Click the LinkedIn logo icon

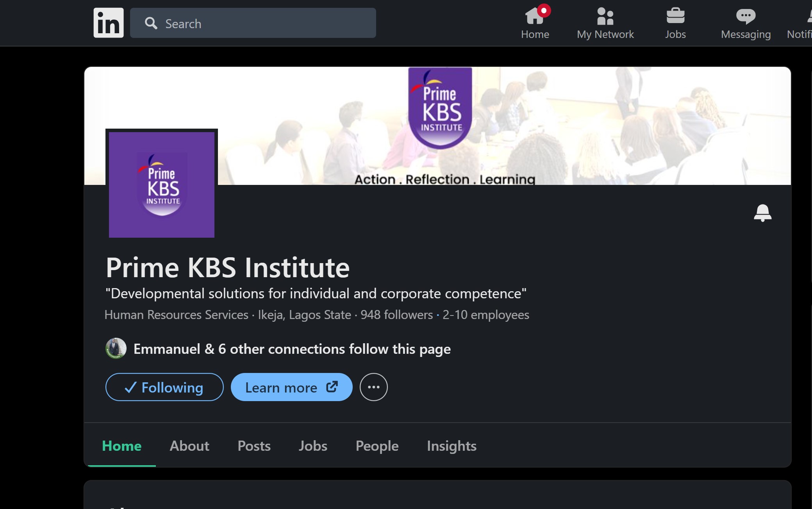[108, 23]
